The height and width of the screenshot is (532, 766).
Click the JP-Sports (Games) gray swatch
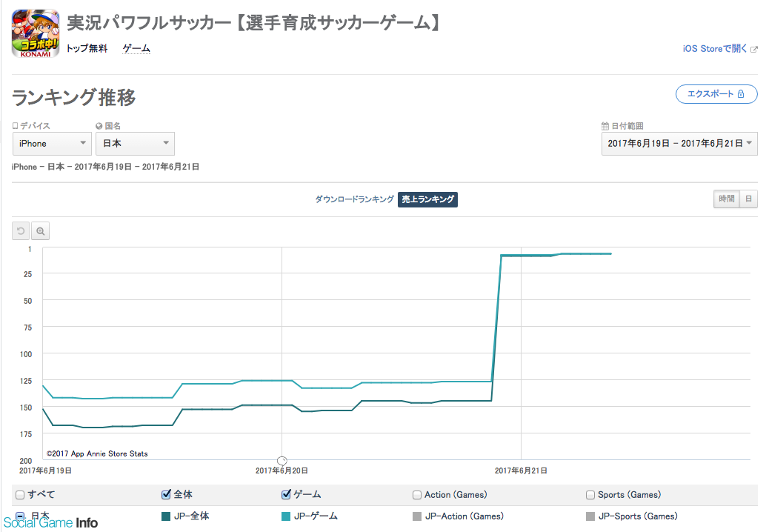click(590, 516)
